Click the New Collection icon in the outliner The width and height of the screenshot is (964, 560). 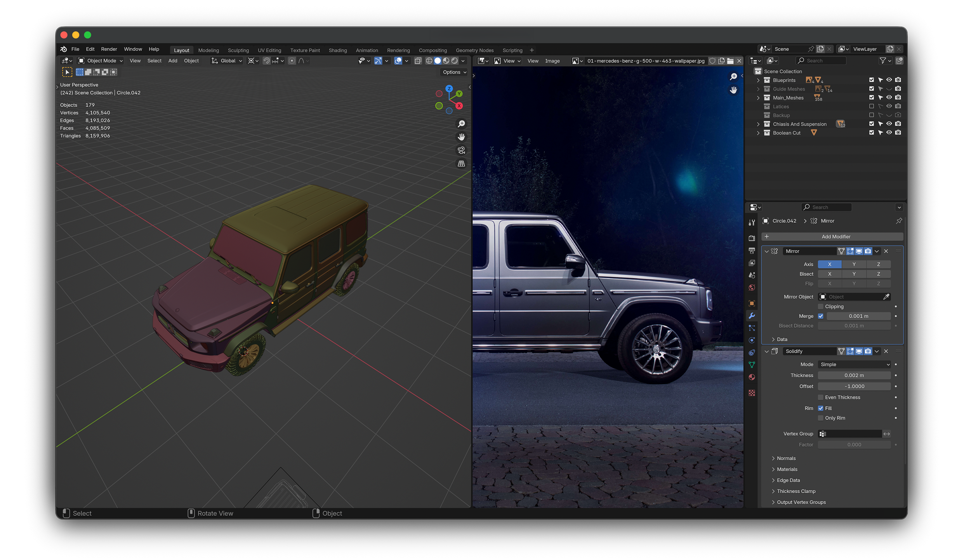point(900,61)
